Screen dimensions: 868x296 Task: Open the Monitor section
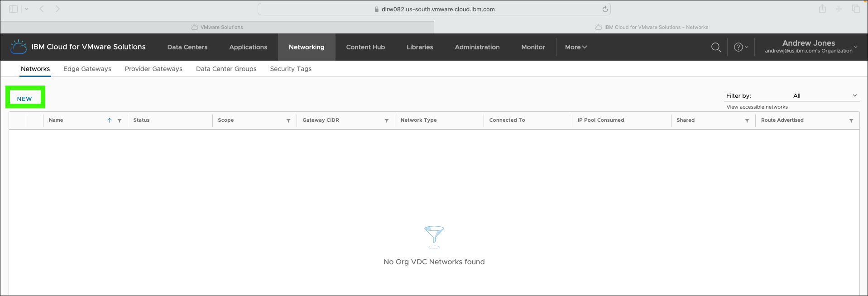click(533, 47)
